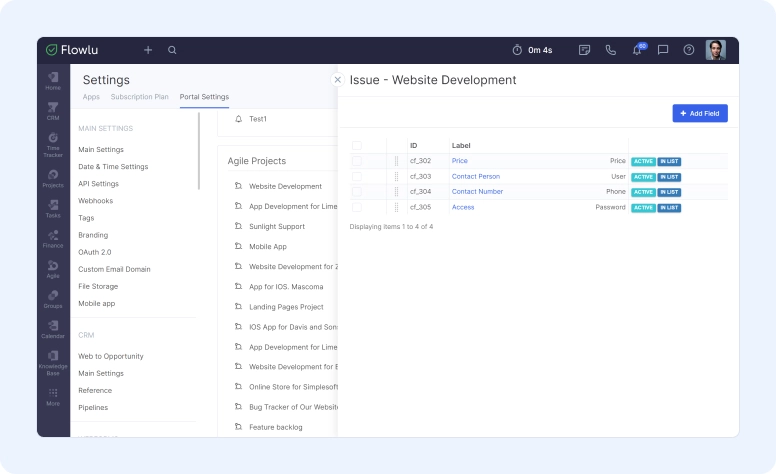The height and width of the screenshot is (474, 776).
Task: Open Date & Time Settings
Action: (x=113, y=167)
